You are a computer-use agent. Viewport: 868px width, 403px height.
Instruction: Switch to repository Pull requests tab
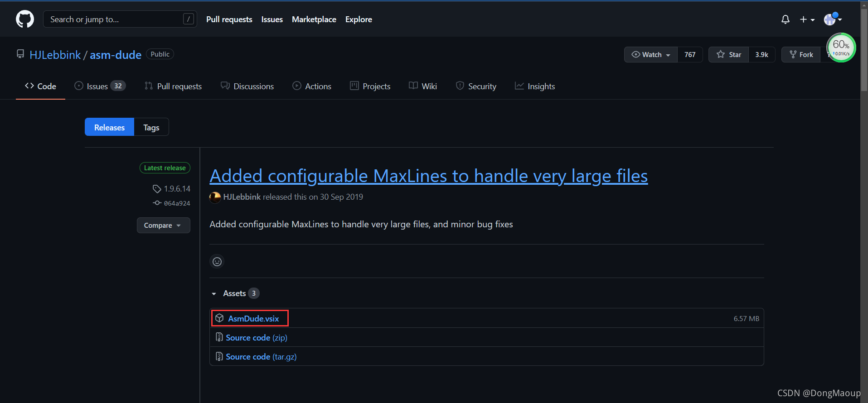pyautogui.click(x=173, y=86)
